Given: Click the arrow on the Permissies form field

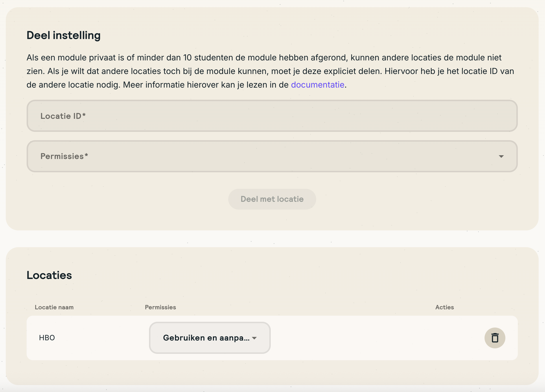Looking at the screenshot, I should click(501, 156).
